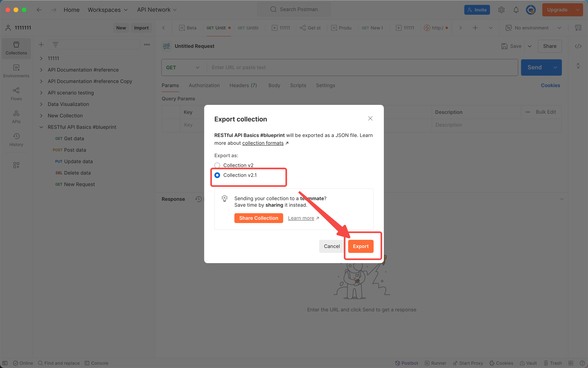The width and height of the screenshot is (588, 368).
Task: Select the Delete data request
Action: tap(73, 173)
